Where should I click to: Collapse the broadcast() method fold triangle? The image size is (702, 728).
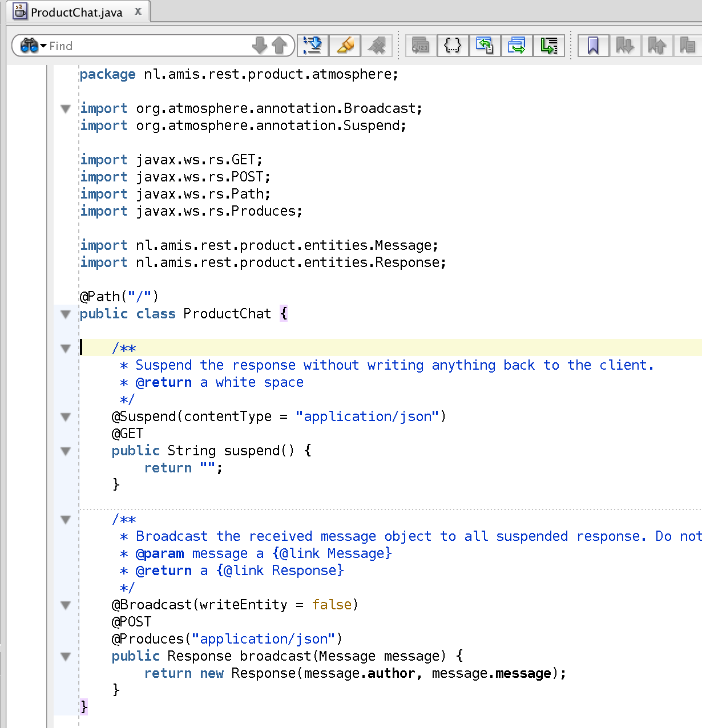pyautogui.click(x=66, y=656)
